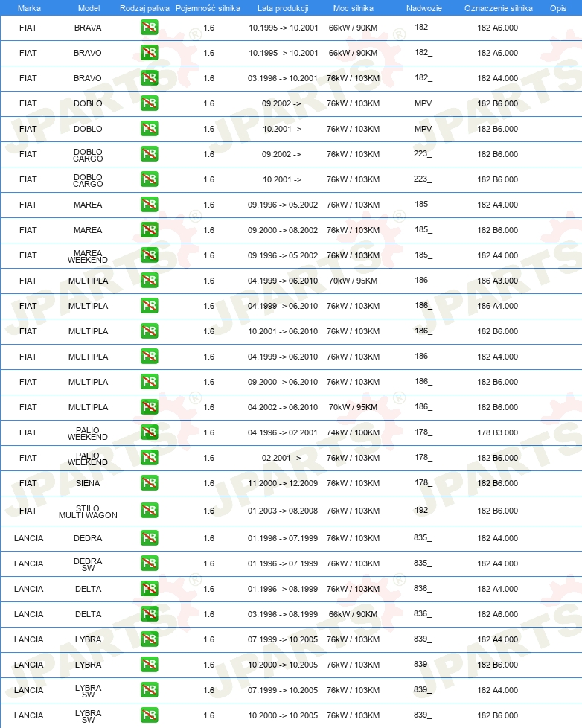Click the fuel icon in the DELTA 103KM row
Viewport: 582px width, 728px height.
point(150,589)
